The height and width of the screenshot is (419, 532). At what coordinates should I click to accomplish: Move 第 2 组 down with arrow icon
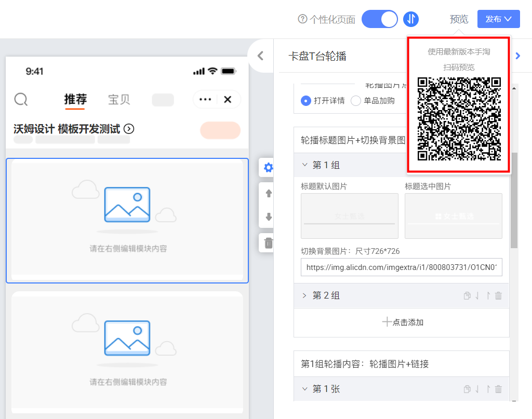tap(477, 295)
